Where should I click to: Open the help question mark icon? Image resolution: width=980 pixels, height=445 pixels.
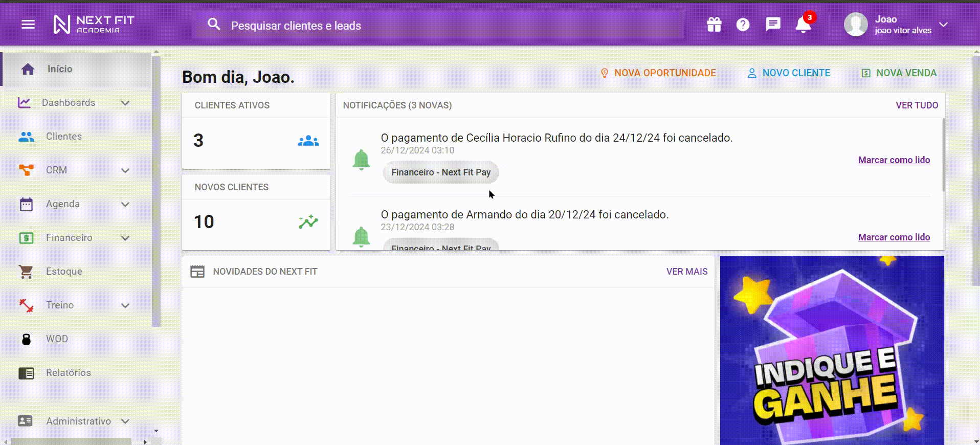point(743,25)
